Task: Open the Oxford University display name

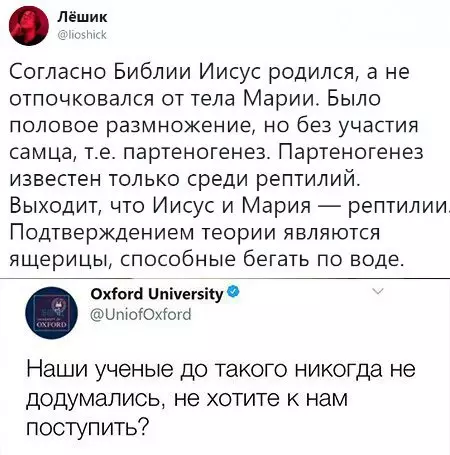Action: click(x=157, y=294)
